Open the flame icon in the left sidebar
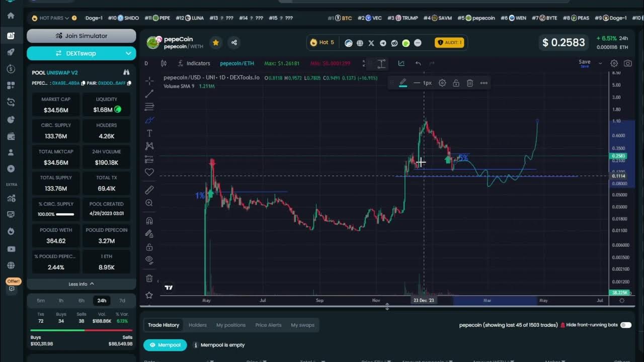The height and width of the screenshot is (362, 644). [11, 231]
